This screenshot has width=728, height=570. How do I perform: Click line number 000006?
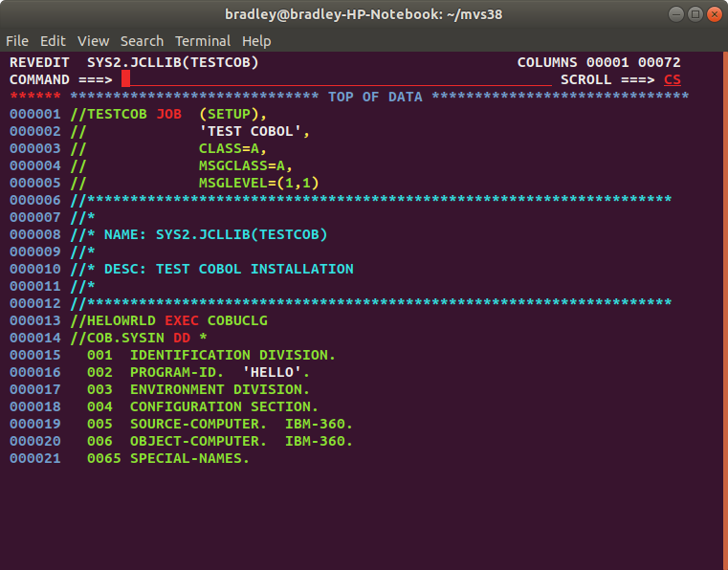pyautogui.click(x=35, y=200)
